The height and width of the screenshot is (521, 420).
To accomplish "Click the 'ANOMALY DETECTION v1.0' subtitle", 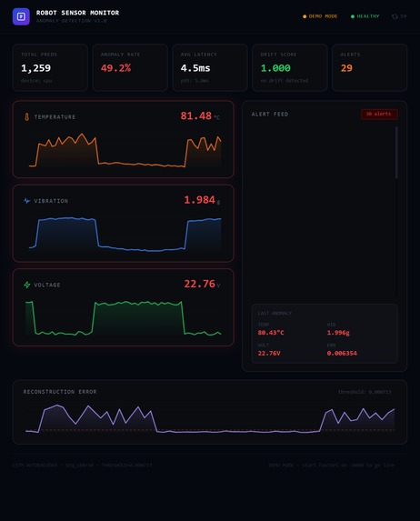I will click(72, 21).
